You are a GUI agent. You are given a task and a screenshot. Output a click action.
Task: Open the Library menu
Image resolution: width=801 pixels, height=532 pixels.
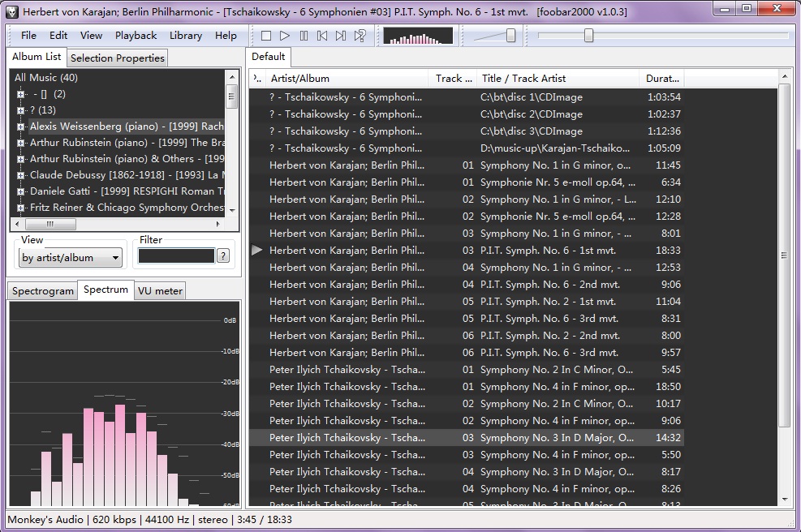pyautogui.click(x=185, y=35)
